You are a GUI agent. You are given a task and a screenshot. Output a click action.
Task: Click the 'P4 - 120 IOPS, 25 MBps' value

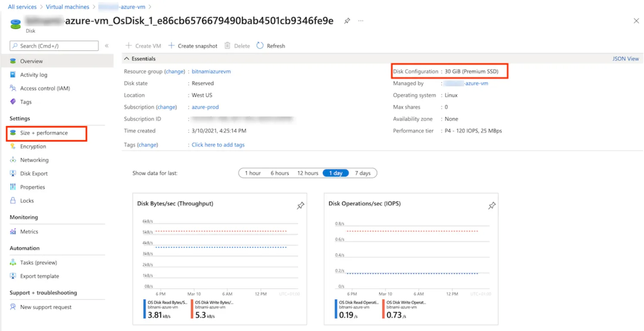coord(473,131)
